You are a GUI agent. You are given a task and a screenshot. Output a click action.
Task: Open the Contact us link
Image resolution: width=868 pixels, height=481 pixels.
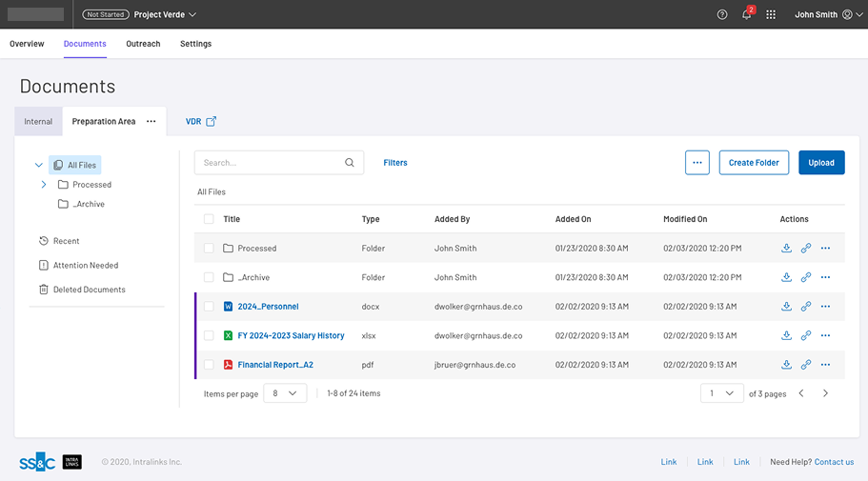coord(834,462)
